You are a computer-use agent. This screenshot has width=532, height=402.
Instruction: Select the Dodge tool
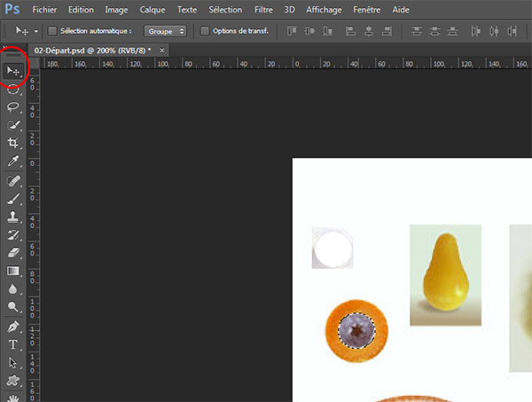tap(13, 306)
